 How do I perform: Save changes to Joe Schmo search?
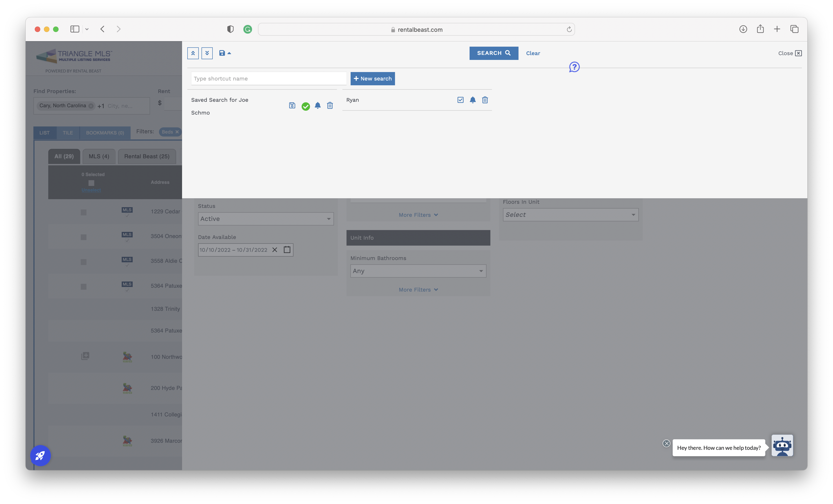(x=292, y=105)
